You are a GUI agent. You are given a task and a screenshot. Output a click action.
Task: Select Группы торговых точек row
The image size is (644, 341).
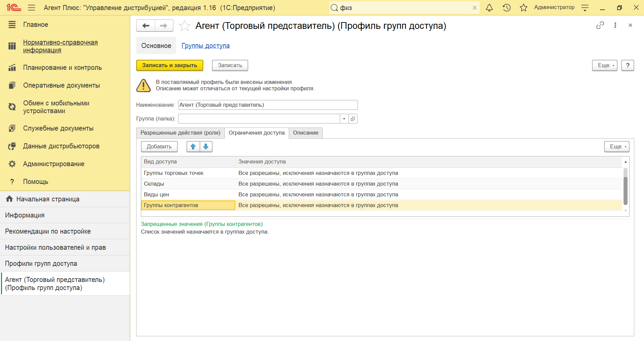[382, 173]
